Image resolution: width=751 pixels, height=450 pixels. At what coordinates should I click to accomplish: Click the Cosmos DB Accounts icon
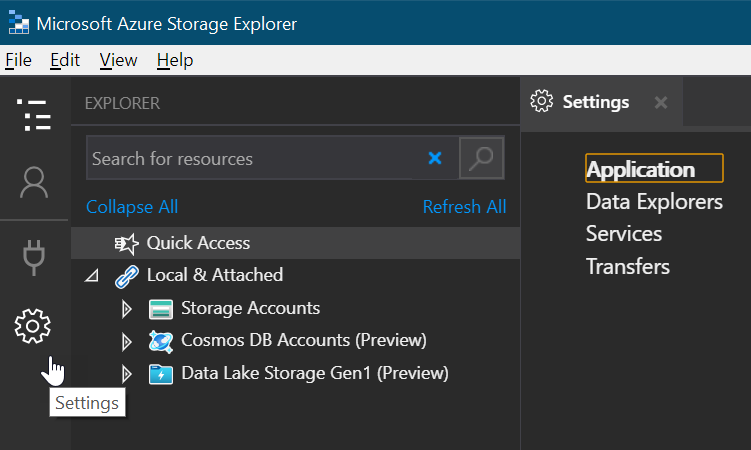pos(160,341)
